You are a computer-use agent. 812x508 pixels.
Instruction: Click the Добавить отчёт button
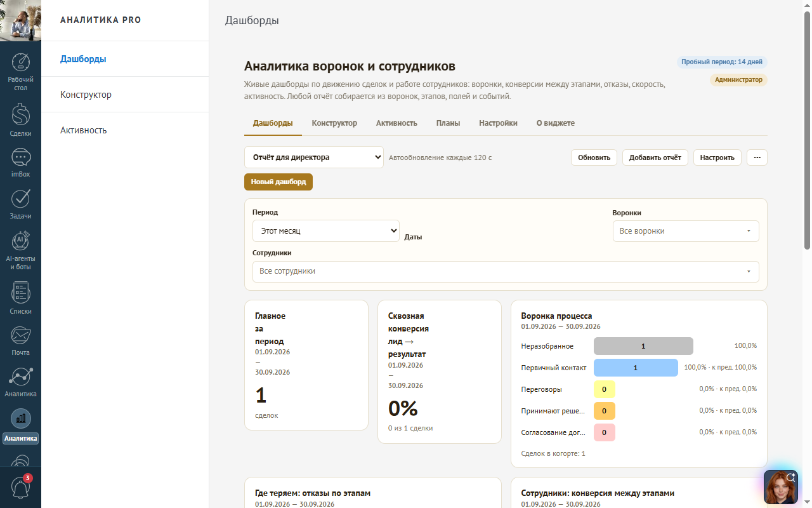655,157
